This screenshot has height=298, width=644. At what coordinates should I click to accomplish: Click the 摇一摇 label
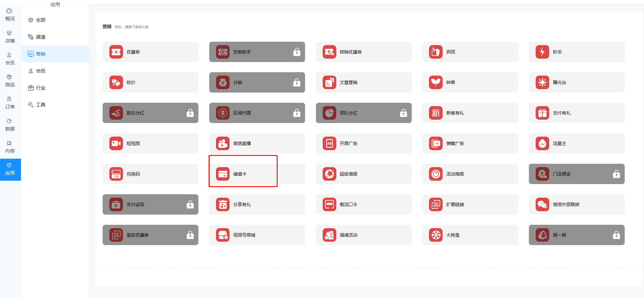tap(559, 235)
